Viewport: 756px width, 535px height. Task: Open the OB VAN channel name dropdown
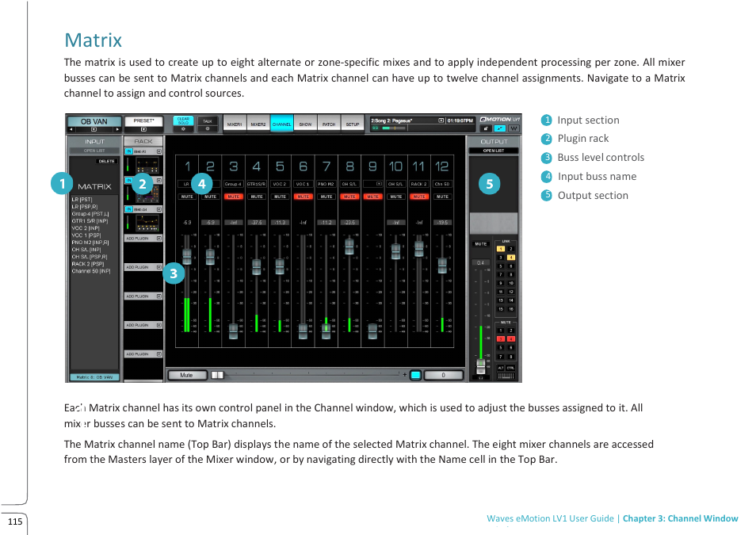(94, 129)
